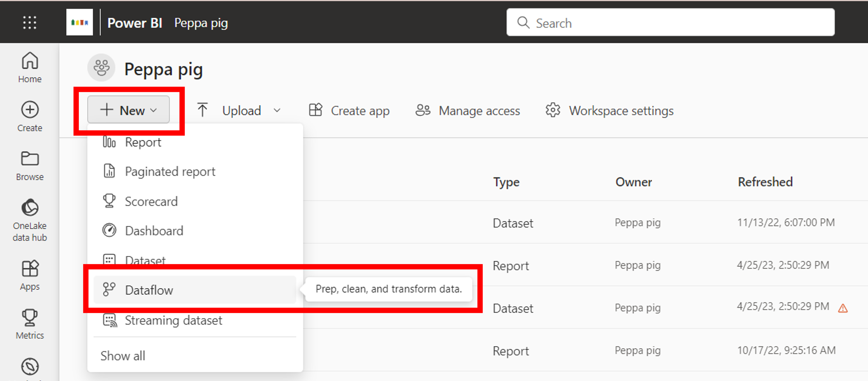868x381 pixels.
Task: Select Dataset from the New menu
Action: coord(195,260)
